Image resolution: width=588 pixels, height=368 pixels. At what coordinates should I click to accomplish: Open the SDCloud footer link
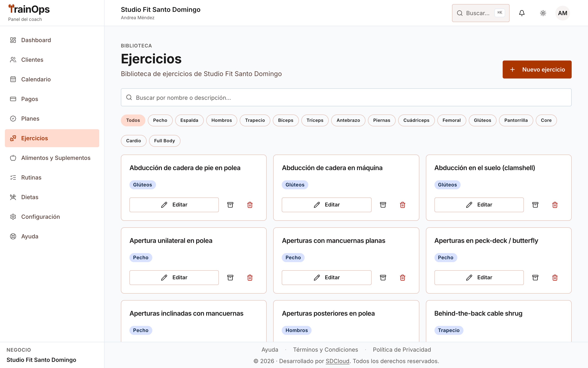(337, 361)
